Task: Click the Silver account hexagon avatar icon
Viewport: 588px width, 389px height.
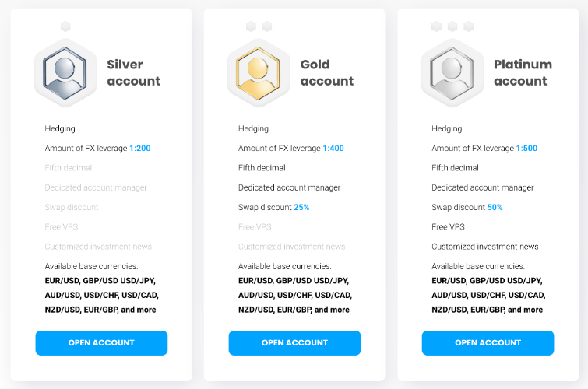Action: [65, 73]
